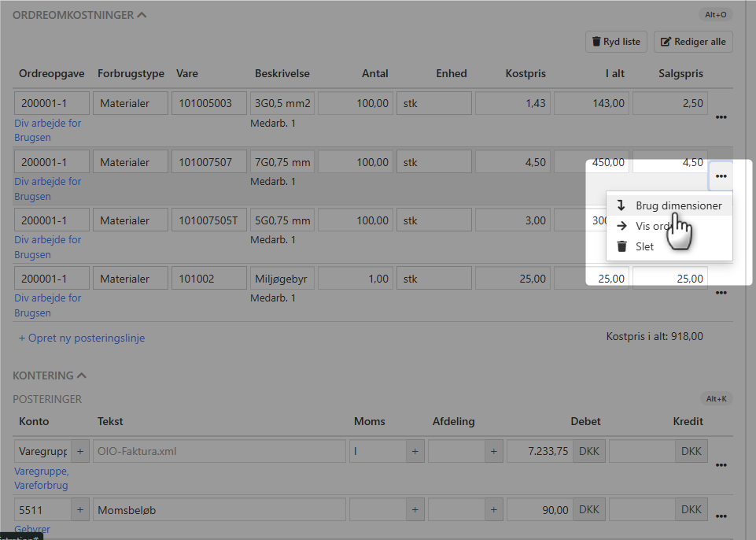This screenshot has width=756, height=540.
Task: Click the three-dots menu on Miljøgebyr row
Action: pos(721,293)
